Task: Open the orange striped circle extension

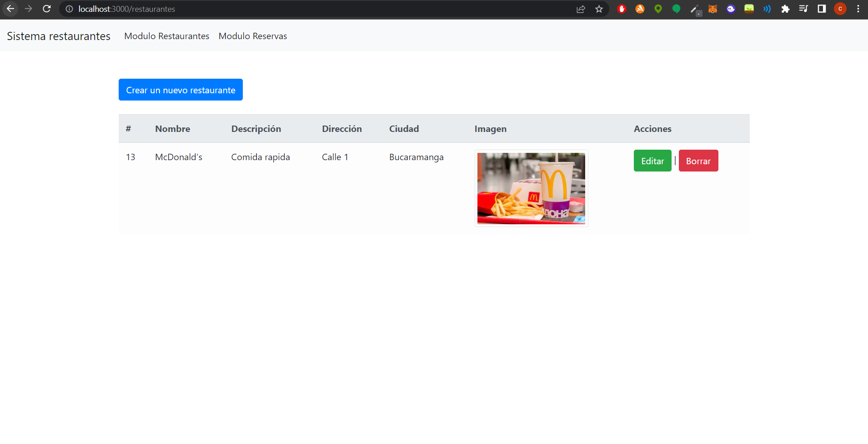Action: [x=640, y=9]
